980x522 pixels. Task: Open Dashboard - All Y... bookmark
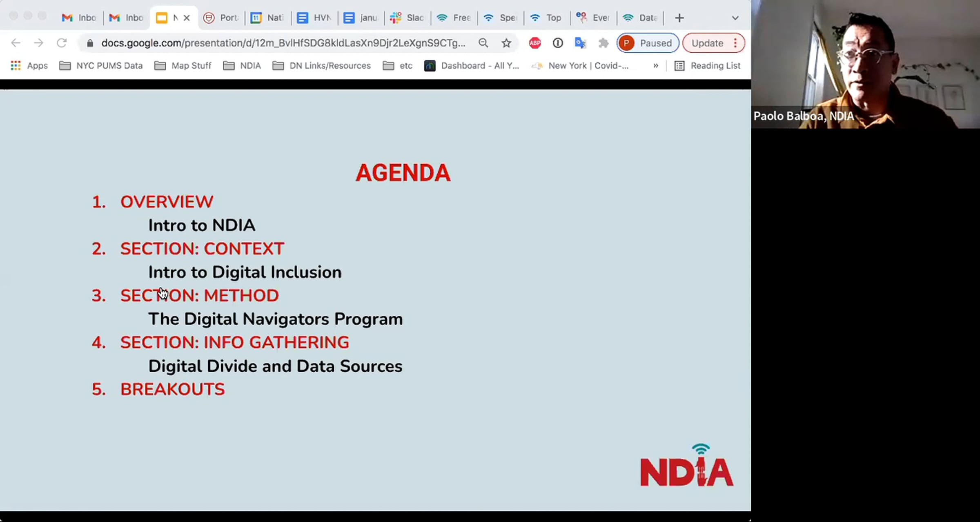click(472, 66)
